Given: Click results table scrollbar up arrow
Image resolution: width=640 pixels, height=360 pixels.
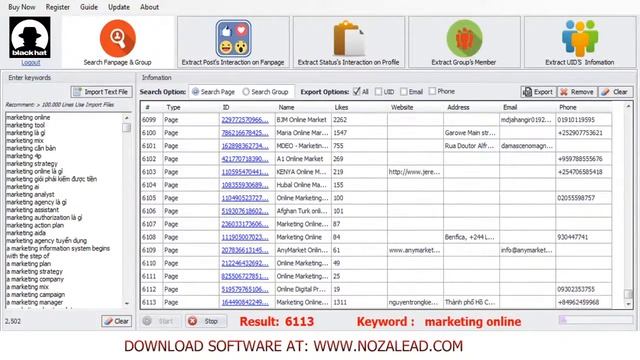Looking at the screenshot, I should tap(628, 107).
